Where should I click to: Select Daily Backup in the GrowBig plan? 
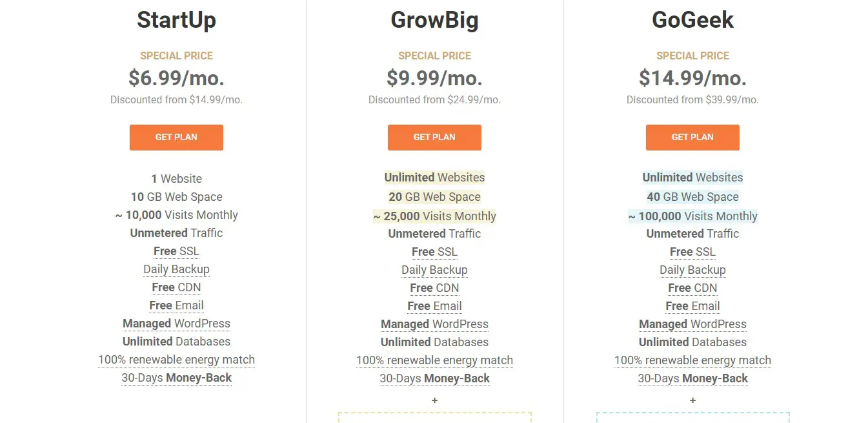pos(434,270)
